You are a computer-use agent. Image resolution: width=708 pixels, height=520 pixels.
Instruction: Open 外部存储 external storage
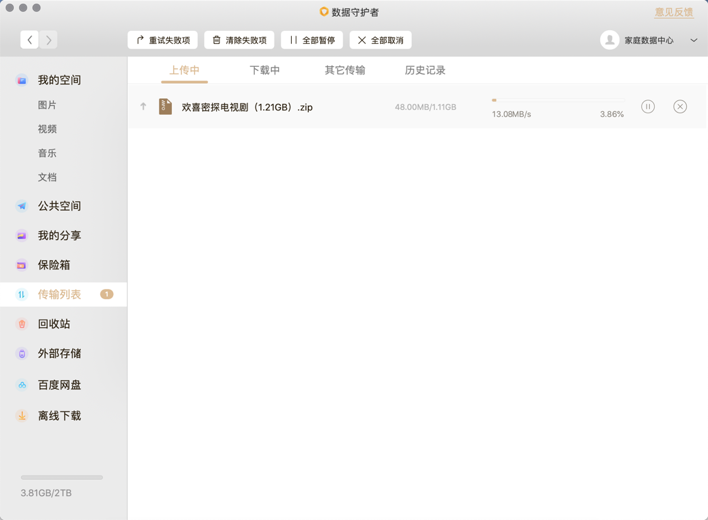pos(59,354)
